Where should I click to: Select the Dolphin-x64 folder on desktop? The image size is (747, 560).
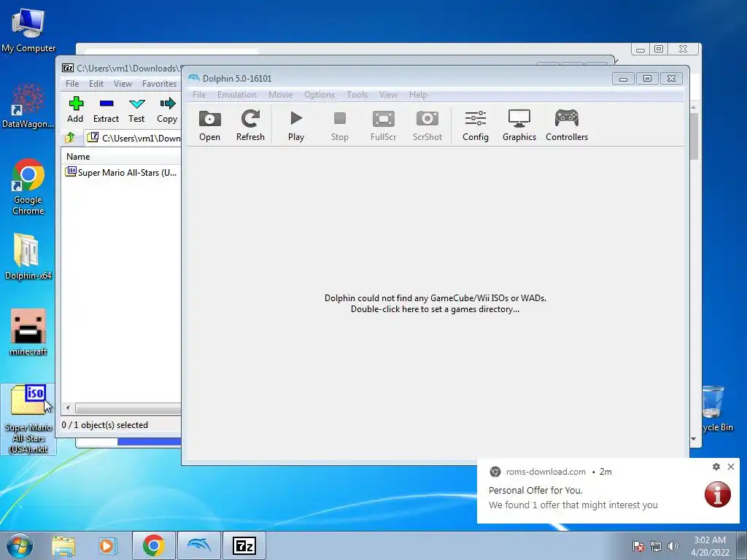pyautogui.click(x=28, y=256)
